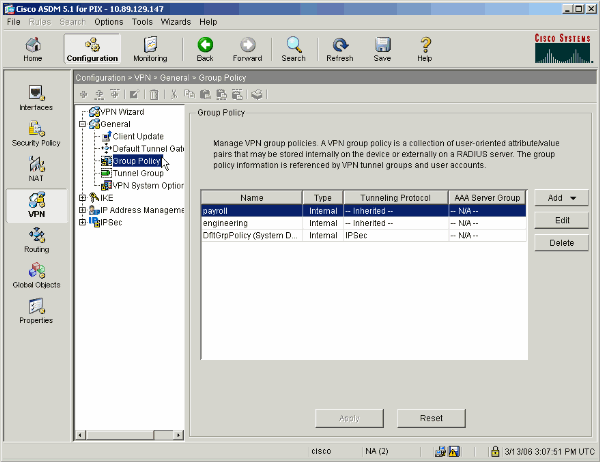Expand the IP Address Management node
The image size is (600, 462).
[x=82, y=210]
